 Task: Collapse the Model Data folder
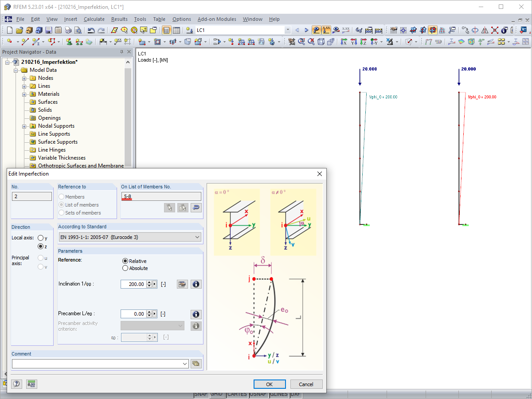pos(16,70)
